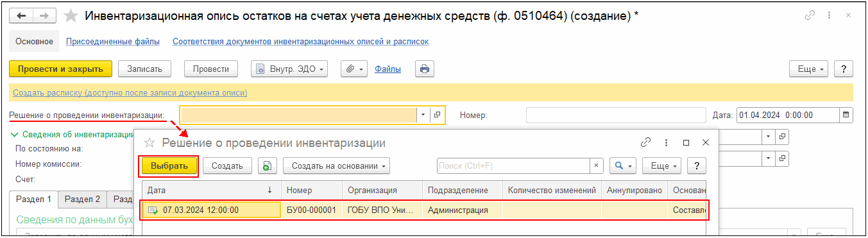Sort by Аннулировано column header

634,190
